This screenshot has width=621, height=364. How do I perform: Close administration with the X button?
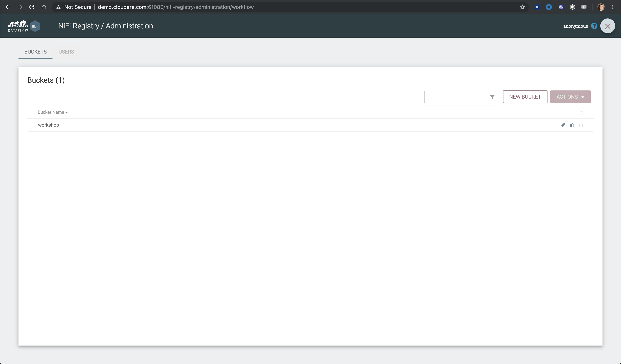[x=608, y=26]
